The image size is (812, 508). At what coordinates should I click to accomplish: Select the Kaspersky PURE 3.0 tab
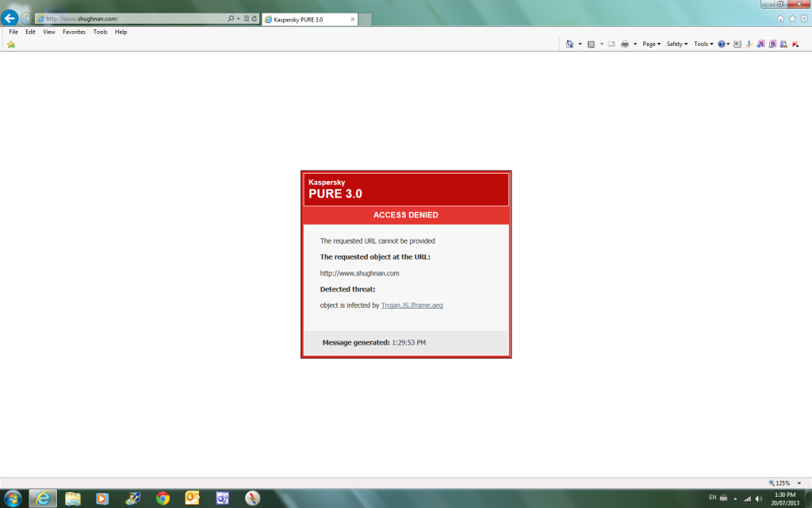click(310, 20)
